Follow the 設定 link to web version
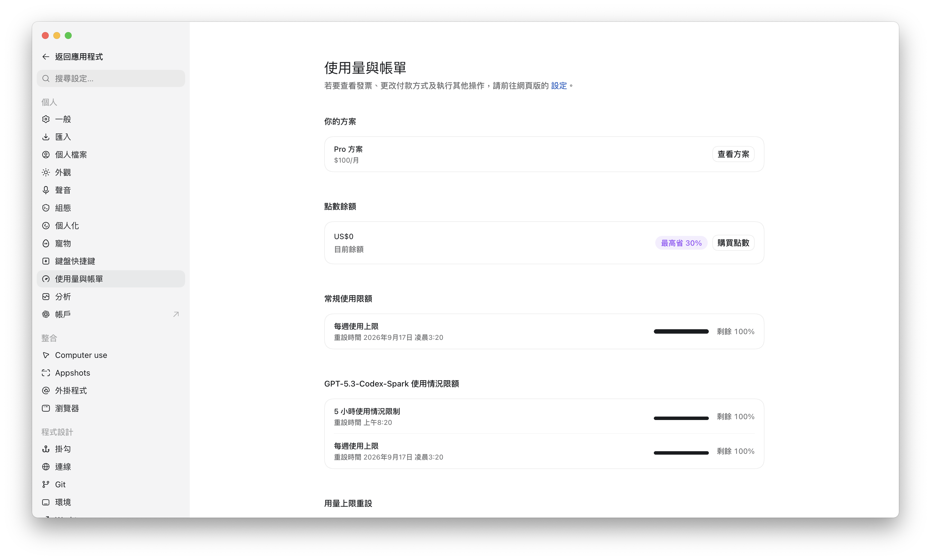 559,86
